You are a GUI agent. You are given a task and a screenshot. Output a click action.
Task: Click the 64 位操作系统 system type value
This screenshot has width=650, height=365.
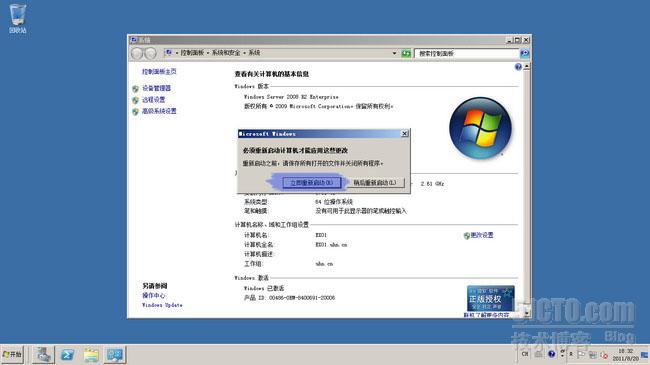click(334, 202)
